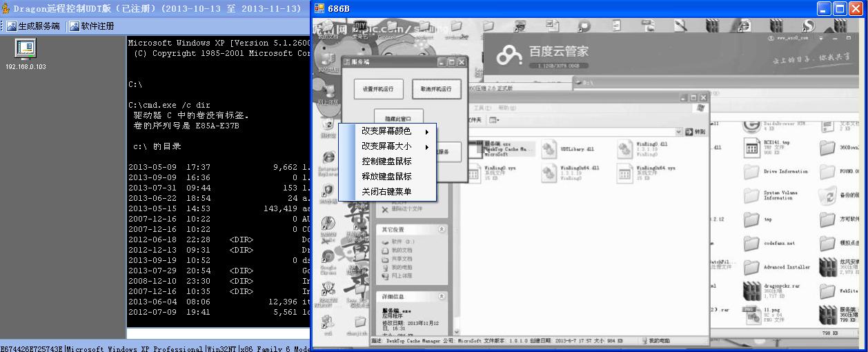Choose 改变屏幕颜色 from the context menu

(x=387, y=131)
